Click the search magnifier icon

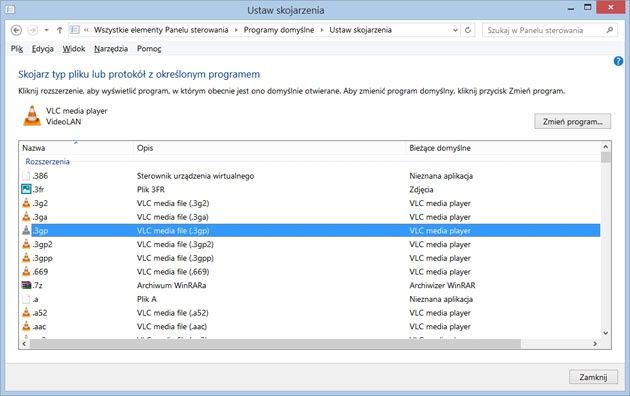[x=610, y=30]
